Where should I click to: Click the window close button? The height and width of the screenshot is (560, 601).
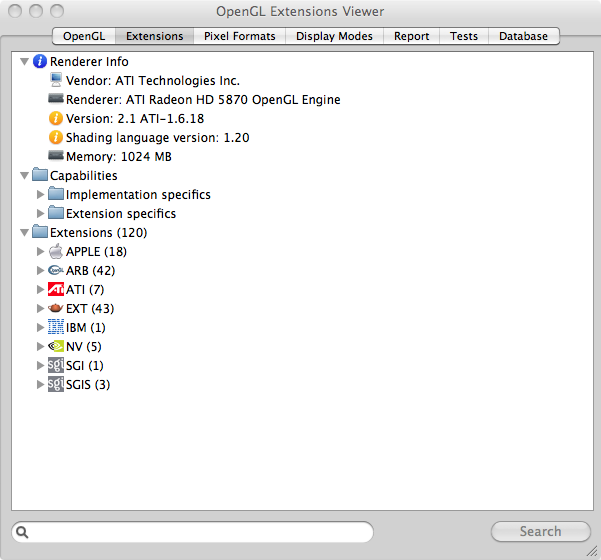tap(15, 11)
